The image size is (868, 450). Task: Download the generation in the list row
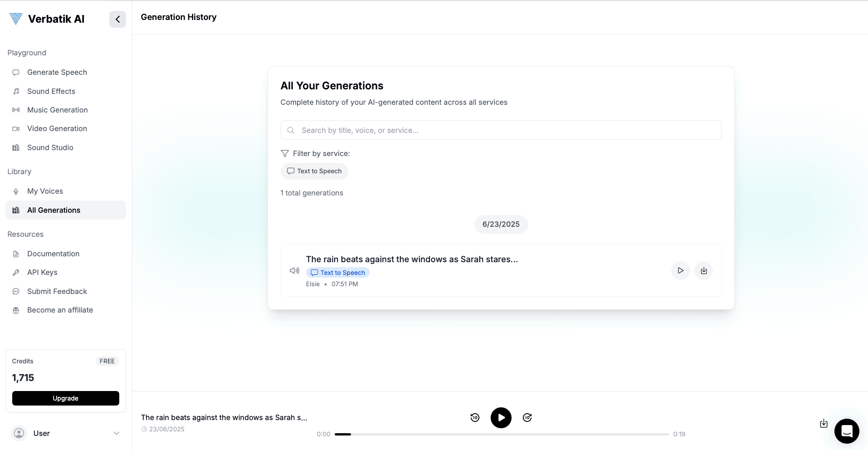703,270
